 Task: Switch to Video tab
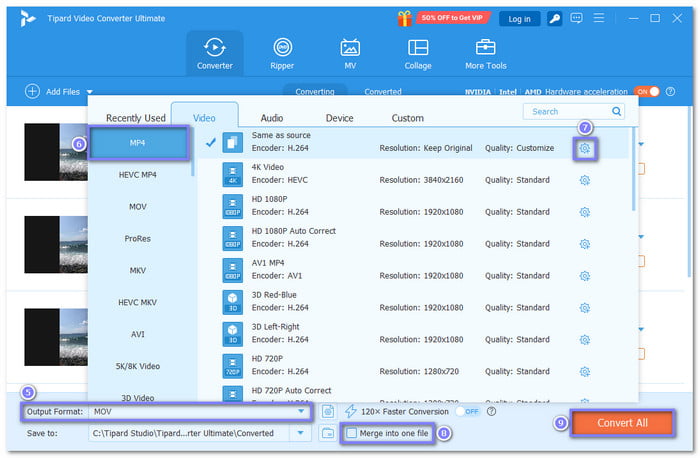[204, 118]
